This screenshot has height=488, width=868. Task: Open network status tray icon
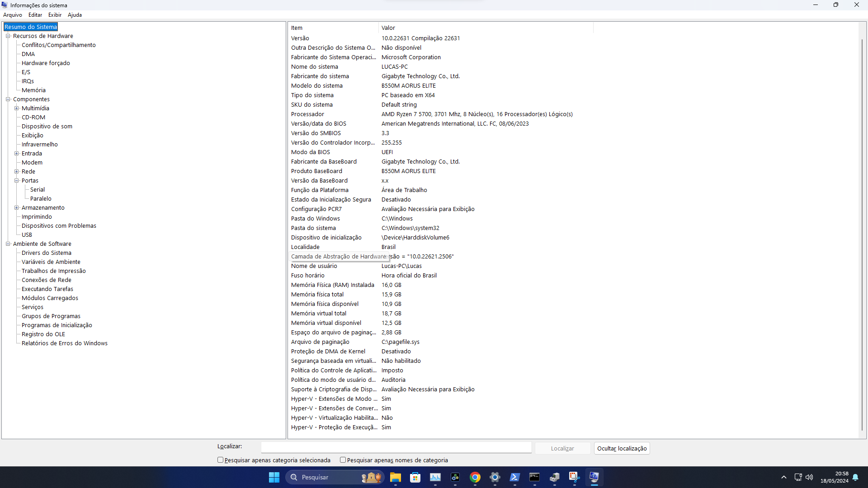[x=798, y=477]
